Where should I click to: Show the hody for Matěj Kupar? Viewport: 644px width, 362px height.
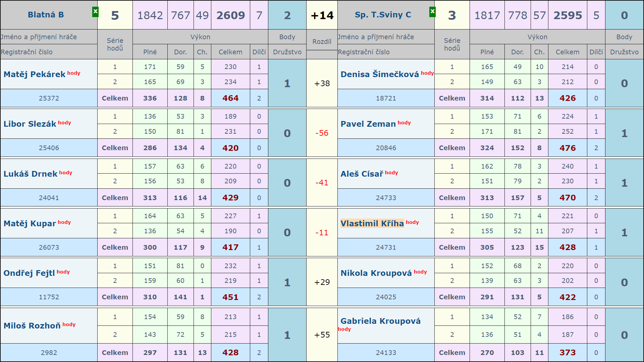point(64,222)
